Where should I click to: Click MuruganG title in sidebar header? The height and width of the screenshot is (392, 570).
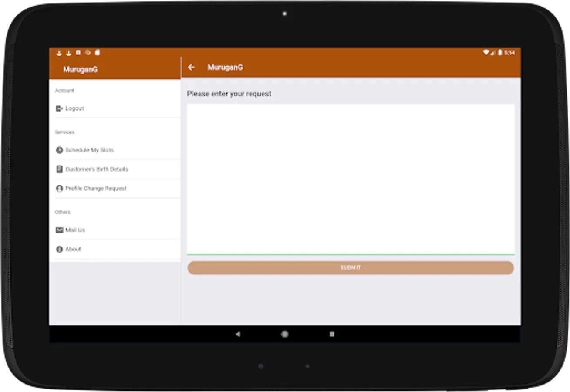(x=80, y=69)
